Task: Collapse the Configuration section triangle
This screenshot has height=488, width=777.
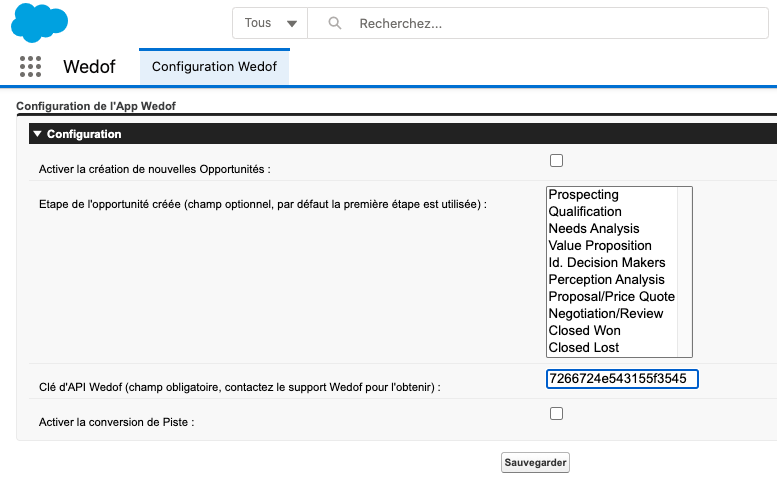Action: [x=37, y=134]
